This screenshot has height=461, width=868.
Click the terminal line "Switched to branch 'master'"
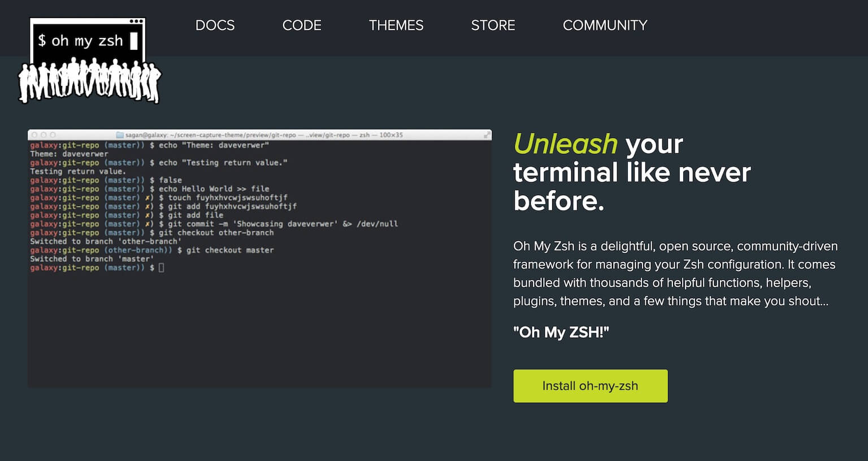pyautogui.click(x=92, y=259)
